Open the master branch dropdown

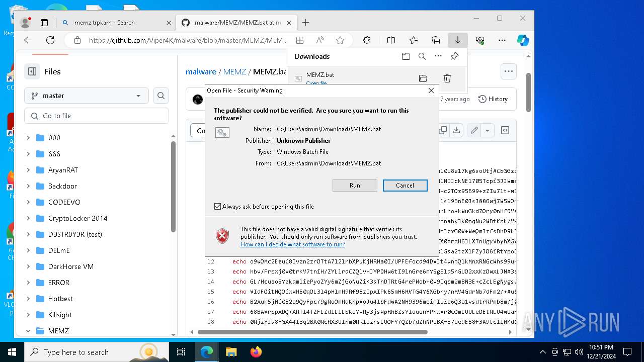[x=87, y=96]
